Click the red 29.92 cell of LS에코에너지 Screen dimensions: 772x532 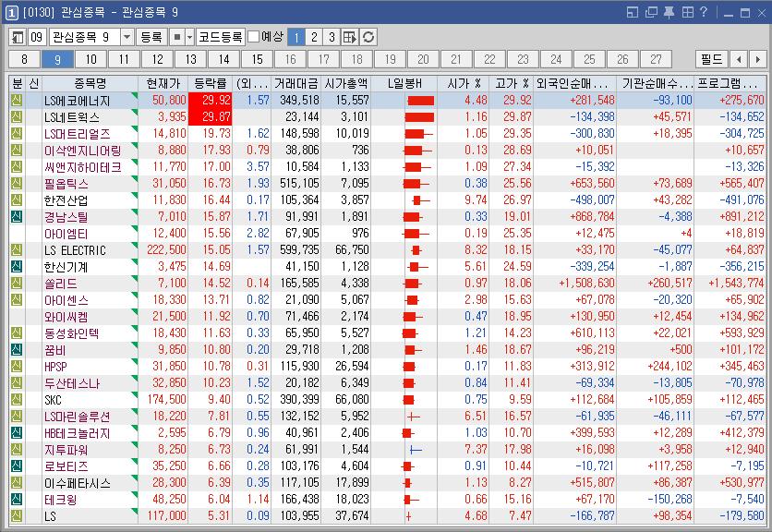(x=211, y=100)
